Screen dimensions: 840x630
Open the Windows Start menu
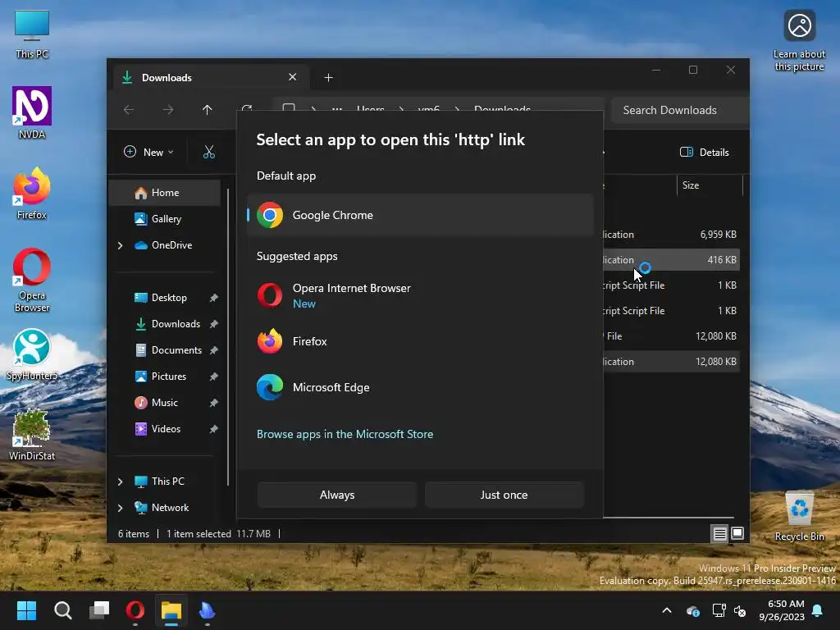coord(26,610)
